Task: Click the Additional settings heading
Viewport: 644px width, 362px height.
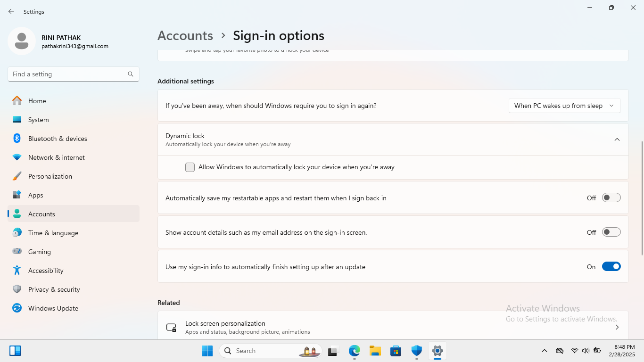Action: point(186,81)
